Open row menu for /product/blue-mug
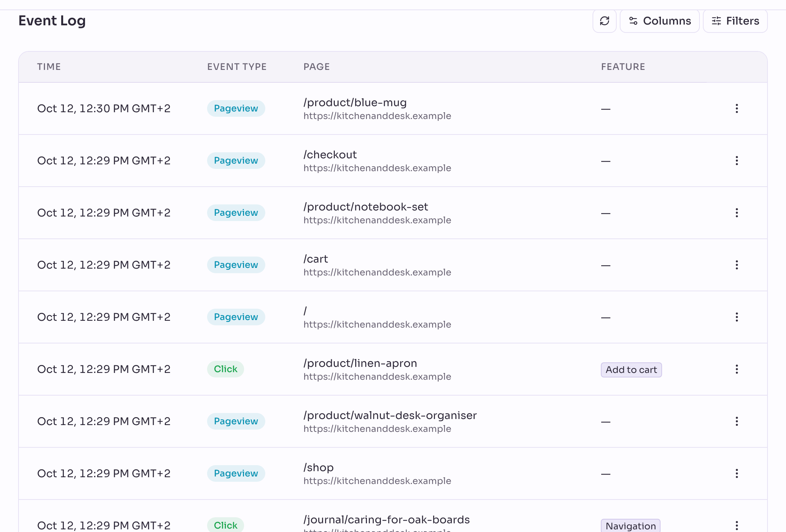 [x=736, y=108]
